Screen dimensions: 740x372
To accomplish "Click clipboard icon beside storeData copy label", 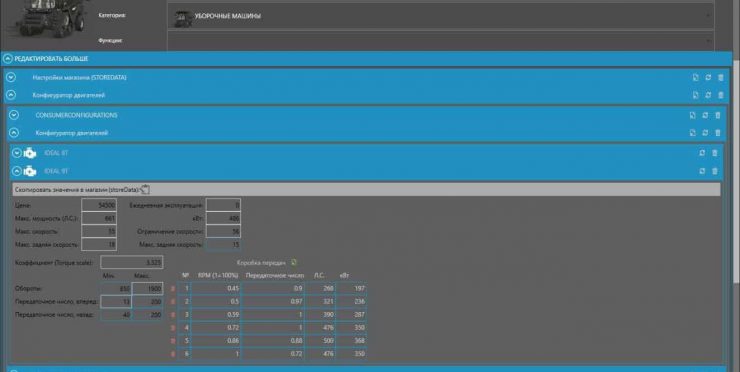I will click(145, 189).
